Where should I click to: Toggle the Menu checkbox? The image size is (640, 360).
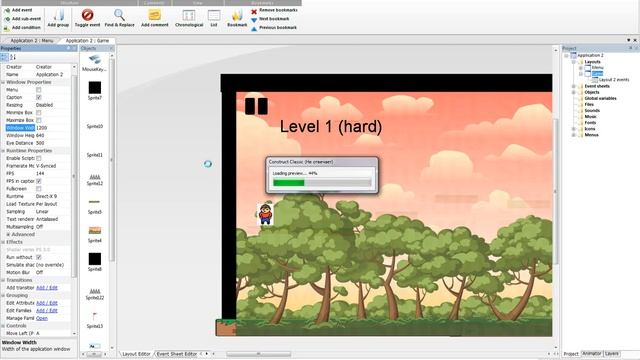coord(39,90)
